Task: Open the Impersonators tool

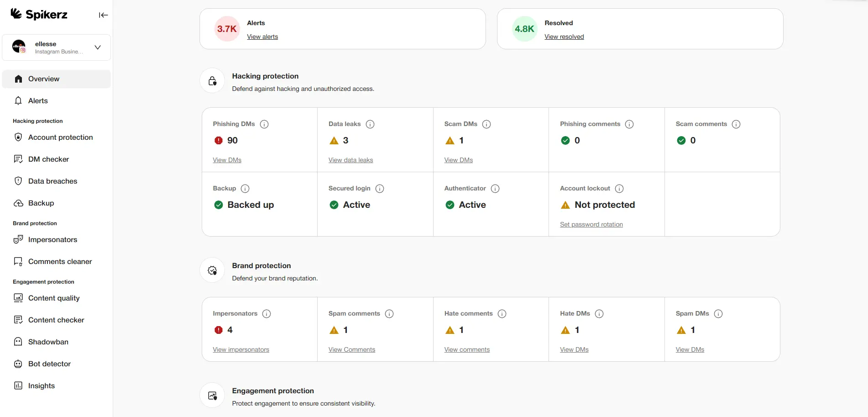Action: (52, 239)
